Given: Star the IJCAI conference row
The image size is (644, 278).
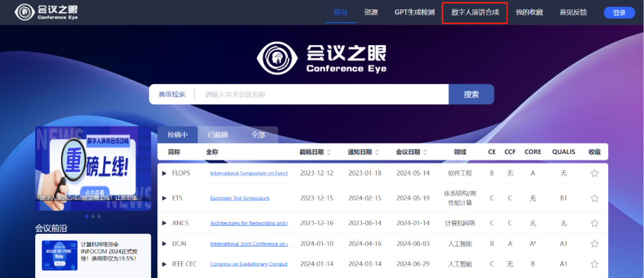Looking at the screenshot, I should coord(594,244).
